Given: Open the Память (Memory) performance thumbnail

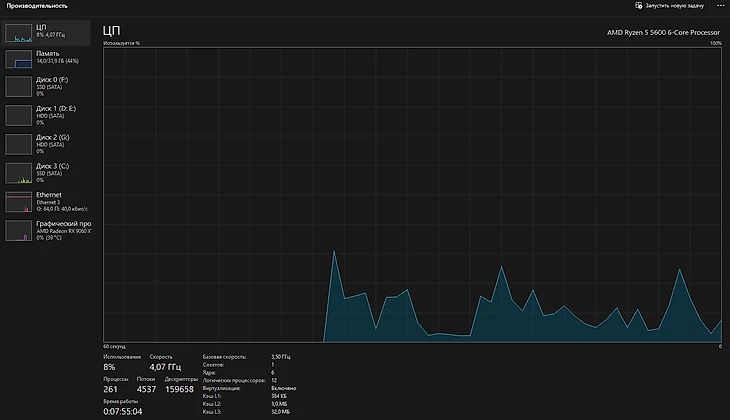Looking at the screenshot, I should point(19,59).
